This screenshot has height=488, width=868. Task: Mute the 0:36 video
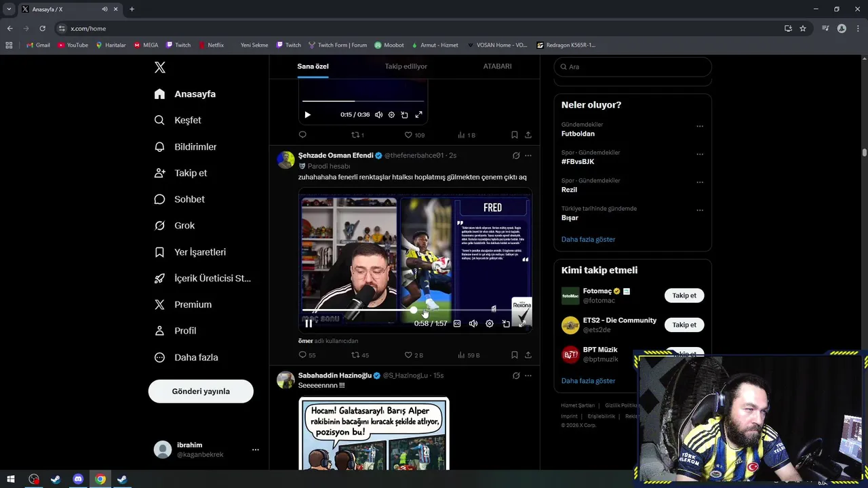[378, 115]
